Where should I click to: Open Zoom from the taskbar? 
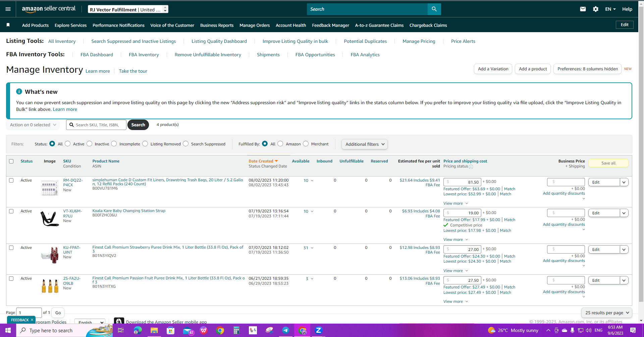coord(318,330)
